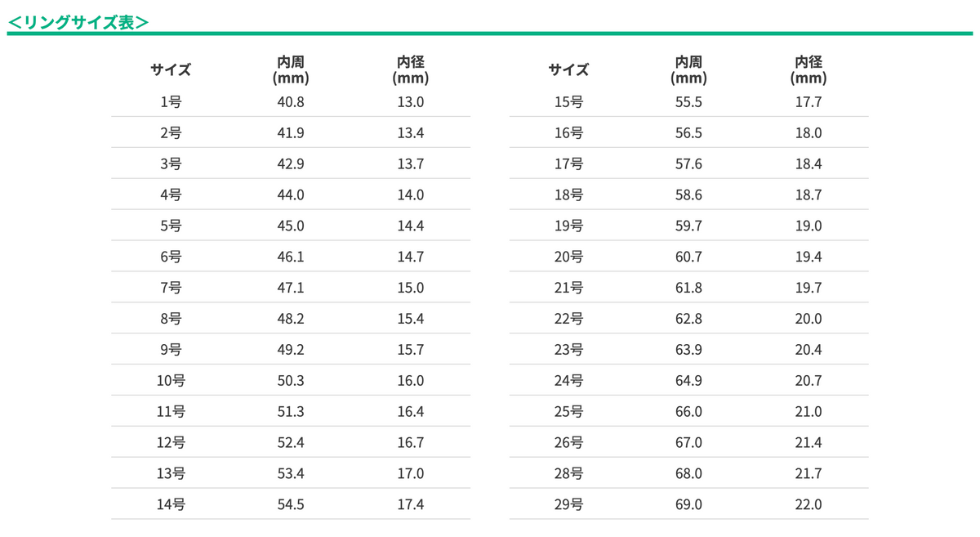Screen dimensions: 980x537
Task: Click the left 内周 (mm) column header
Action: coord(291,70)
